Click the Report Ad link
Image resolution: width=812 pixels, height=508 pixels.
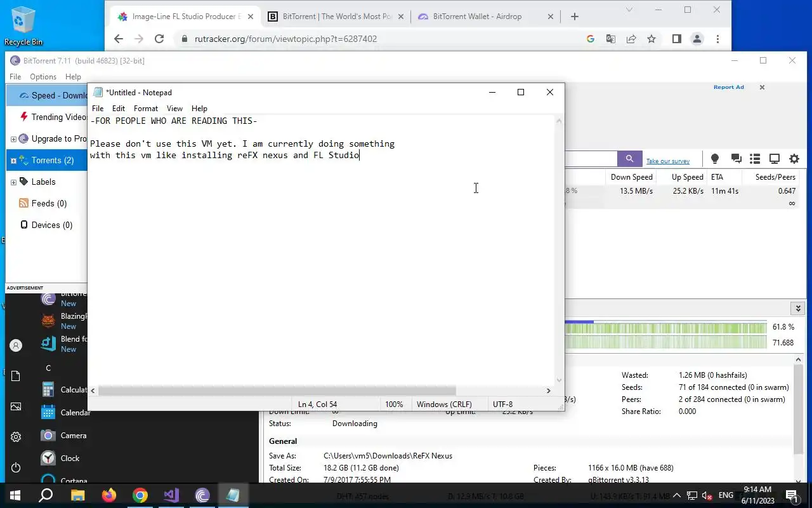728,87
